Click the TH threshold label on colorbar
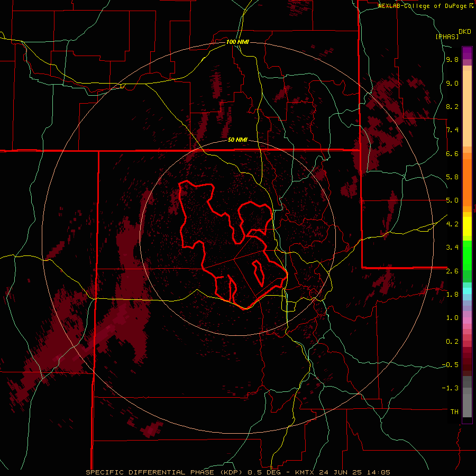 coord(454,412)
